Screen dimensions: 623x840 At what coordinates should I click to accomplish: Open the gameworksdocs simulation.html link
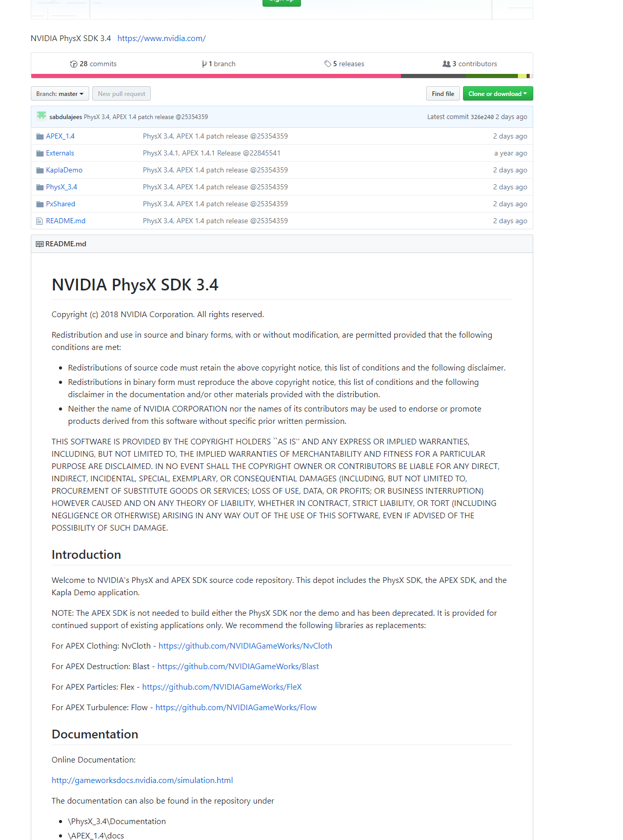point(142,780)
